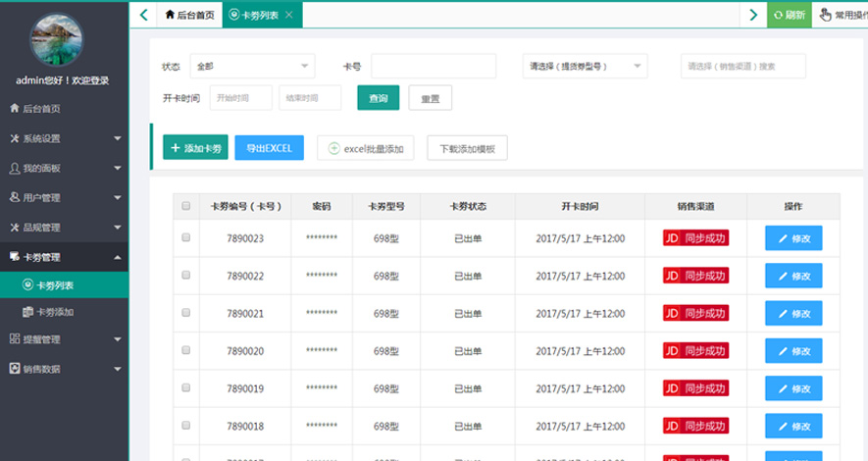The height and width of the screenshot is (461, 868).
Task: Click the 查询 search button
Action: pos(378,98)
